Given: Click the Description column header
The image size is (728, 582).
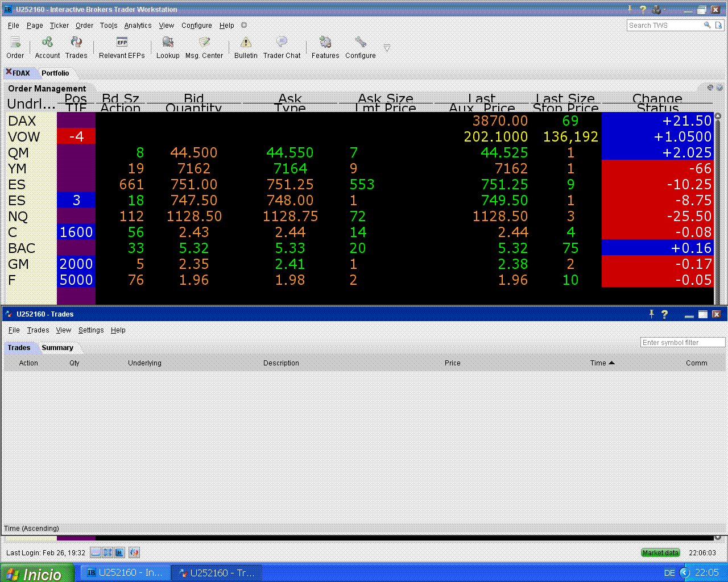Looking at the screenshot, I should click(x=281, y=363).
